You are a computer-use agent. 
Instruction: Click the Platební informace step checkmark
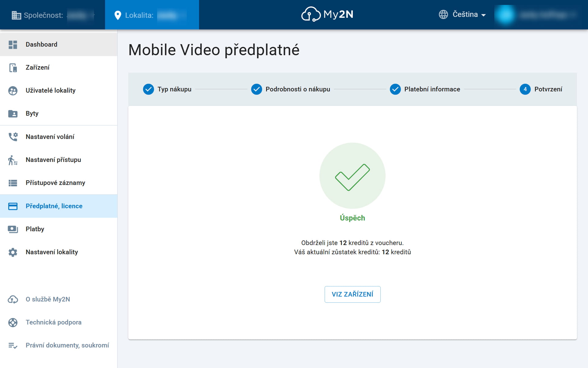tap(395, 89)
